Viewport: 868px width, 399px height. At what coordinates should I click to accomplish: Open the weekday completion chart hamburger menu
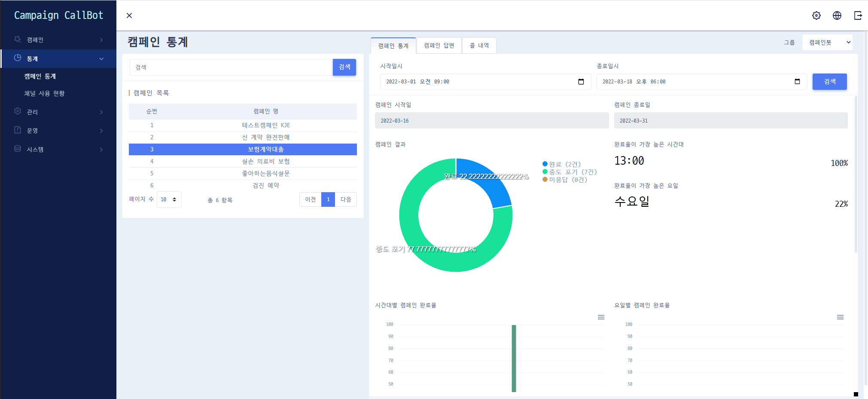[x=840, y=317]
